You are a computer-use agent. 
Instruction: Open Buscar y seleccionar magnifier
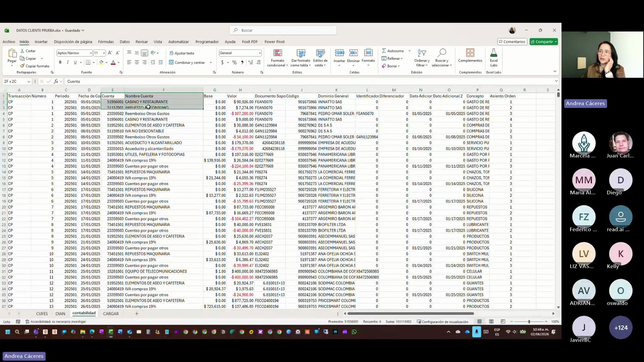point(442,58)
